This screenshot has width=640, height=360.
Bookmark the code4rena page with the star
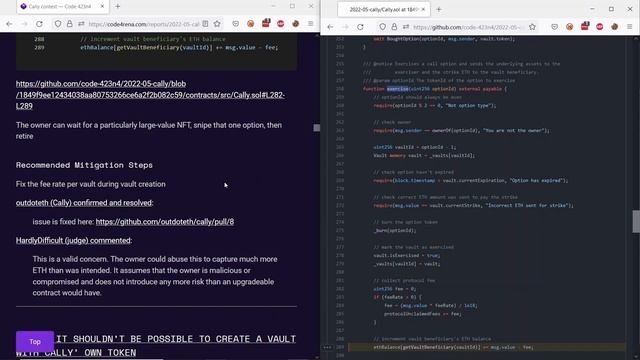[217, 24]
